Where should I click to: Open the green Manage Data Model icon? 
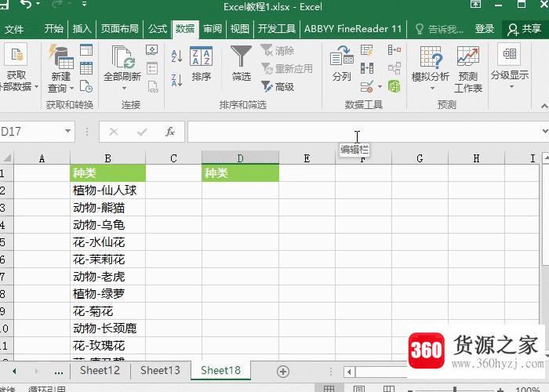pos(394,86)
